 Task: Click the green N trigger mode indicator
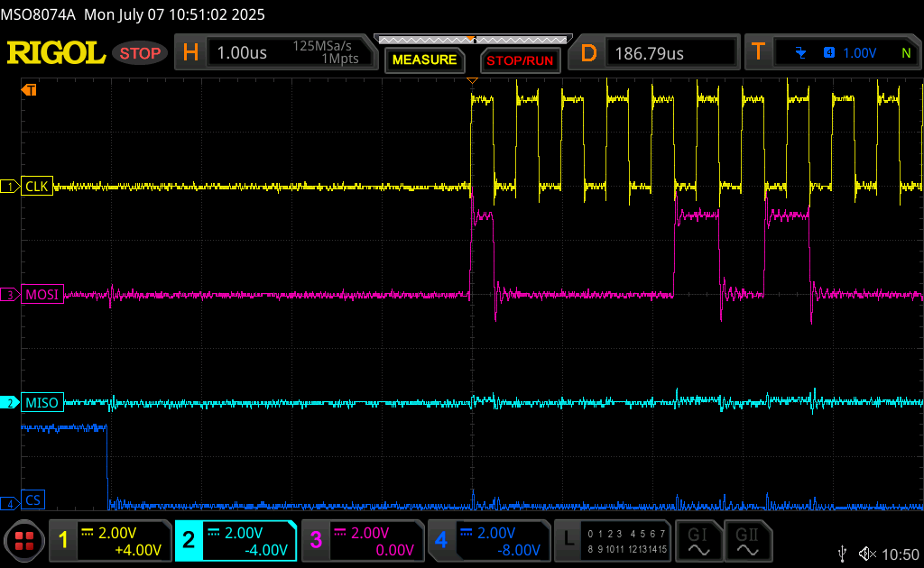pyautogui.click(x=906, y=53)
